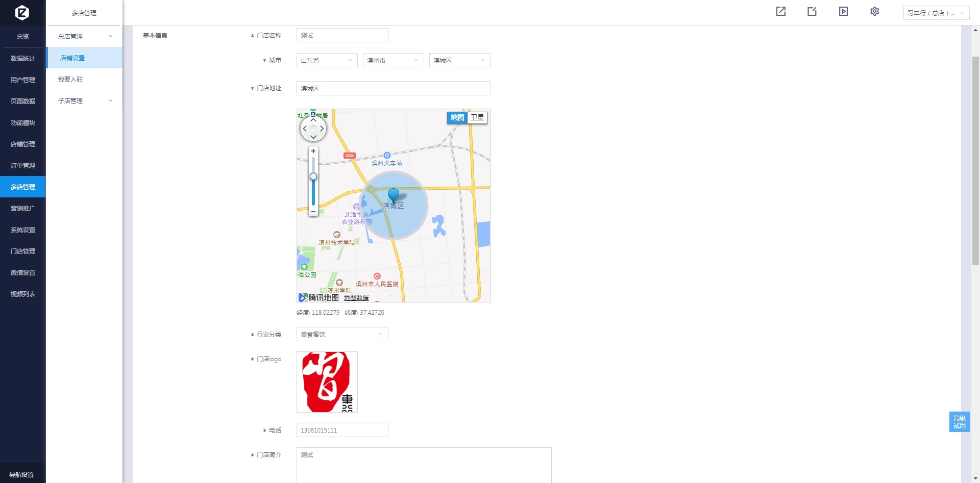Screen dimensions: 980x483
Task: Click the play-video icon in top toolbar
Action: pos(843,12)
